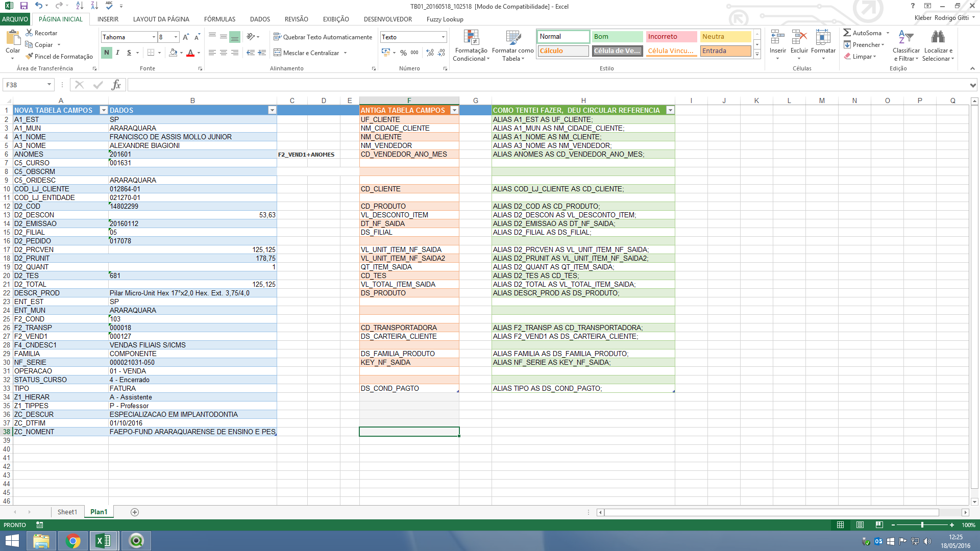The height and width of the screenshot is (551, 980).
Task: Toggle center horizontal alignment
Action: point(224,53)
